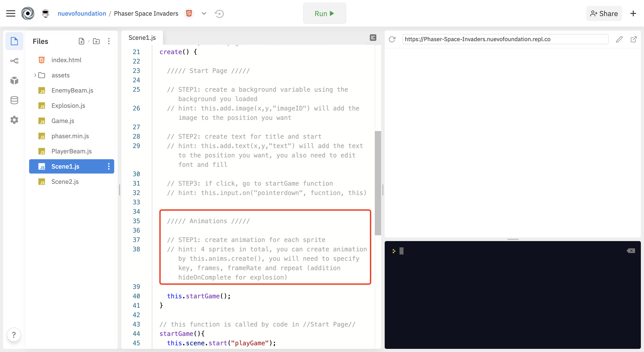
Task: Click the project history icon
Action: 219,13
